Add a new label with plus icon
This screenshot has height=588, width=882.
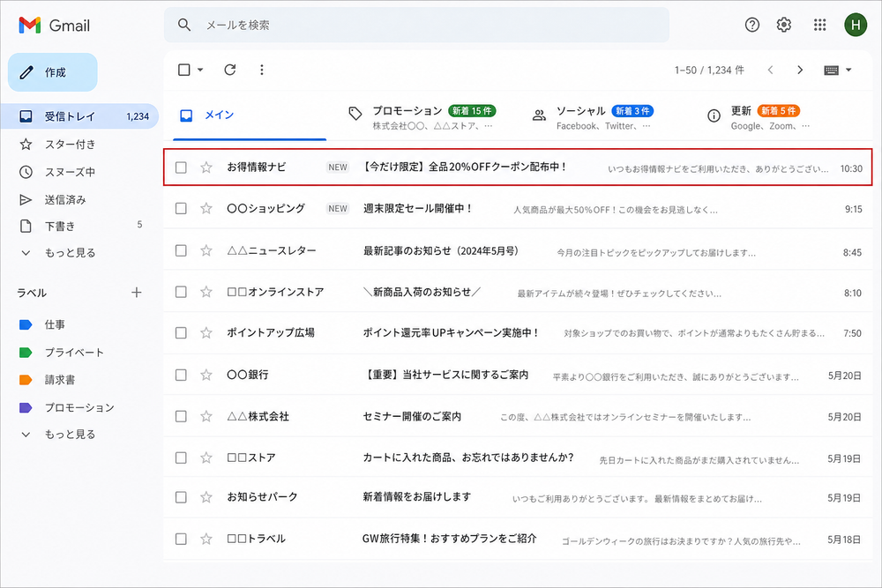pos(136,293)
